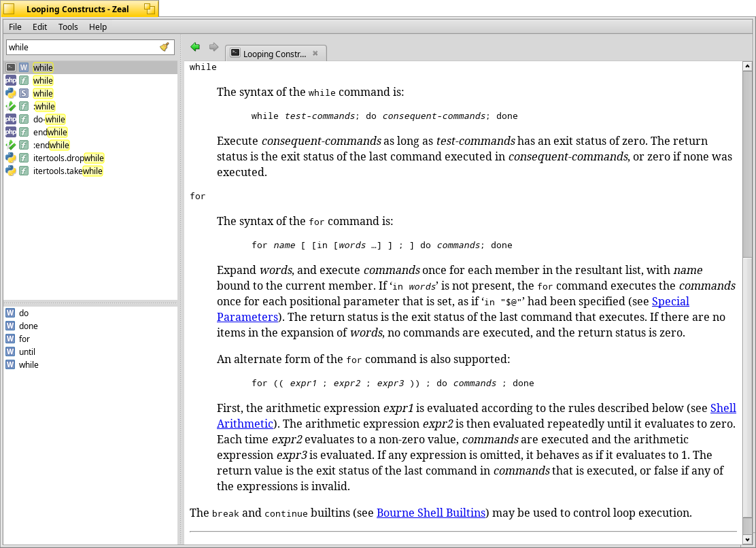Click the gray forward navigation arrow
This screenshot has width=756, height=548.
213,47
